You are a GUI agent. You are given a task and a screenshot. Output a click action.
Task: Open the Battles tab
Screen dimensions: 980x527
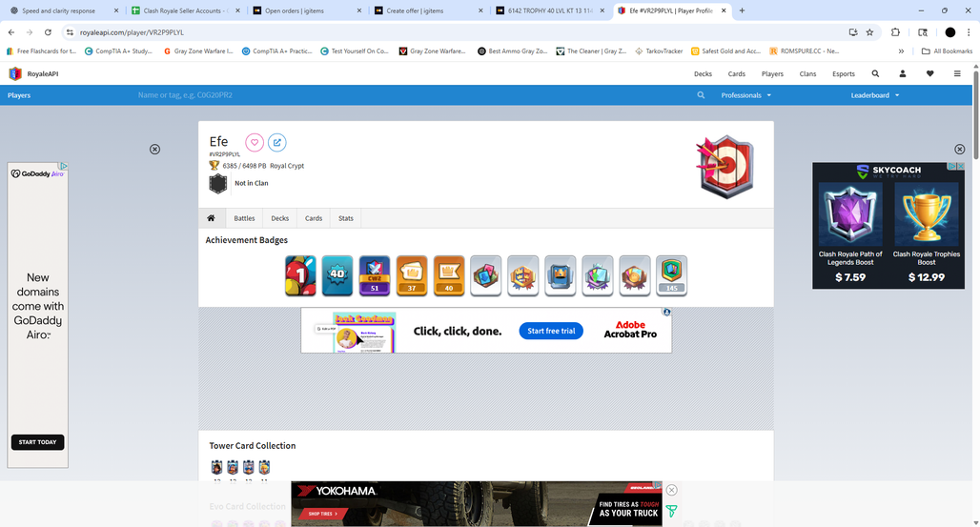[x=244, y=218]
